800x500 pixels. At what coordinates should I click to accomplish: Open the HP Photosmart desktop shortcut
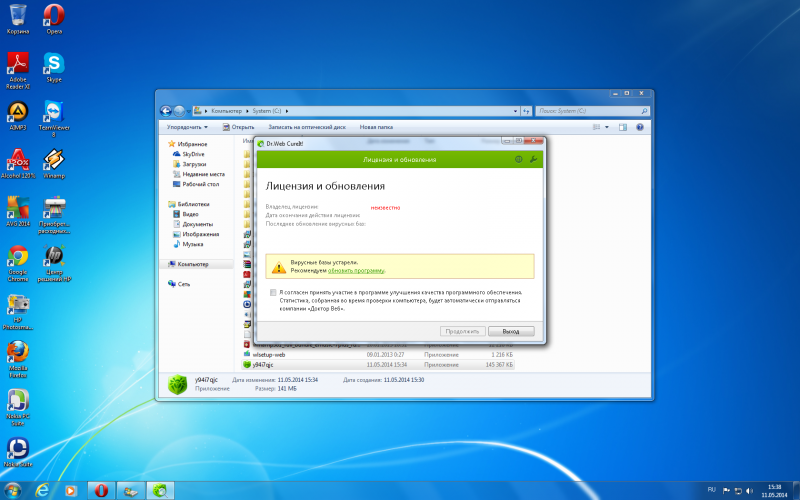18,312
